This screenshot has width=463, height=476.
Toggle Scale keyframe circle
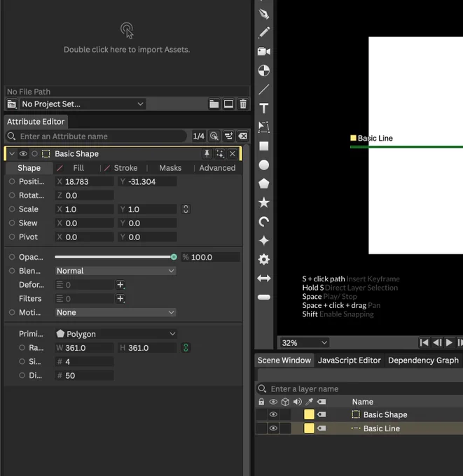(x=12, y=209)
